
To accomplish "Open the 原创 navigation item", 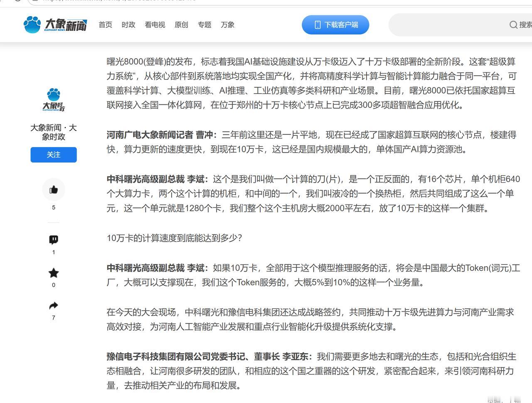I will 181,25.
